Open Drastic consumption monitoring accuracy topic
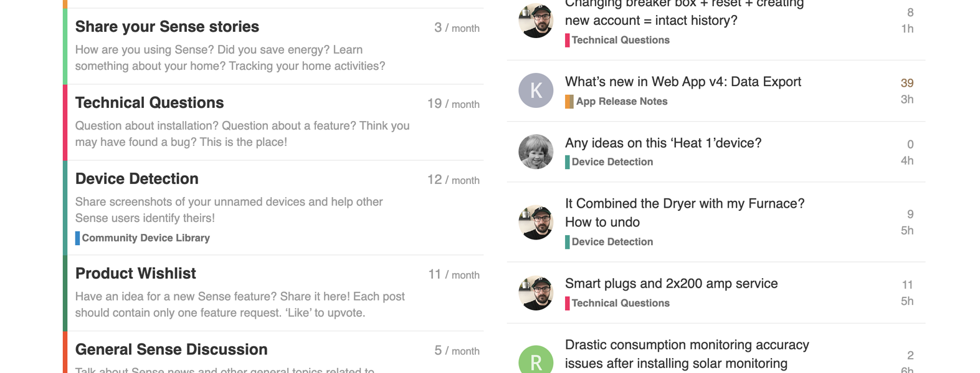Screen dimensions: 980x373 click(687, 354)
